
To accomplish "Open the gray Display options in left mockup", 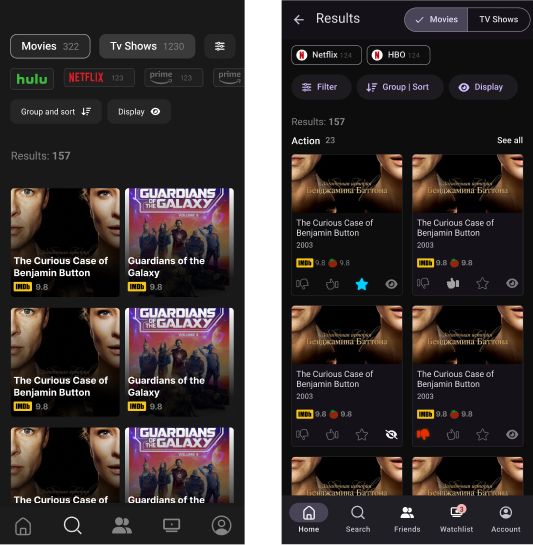I will 139,112.
